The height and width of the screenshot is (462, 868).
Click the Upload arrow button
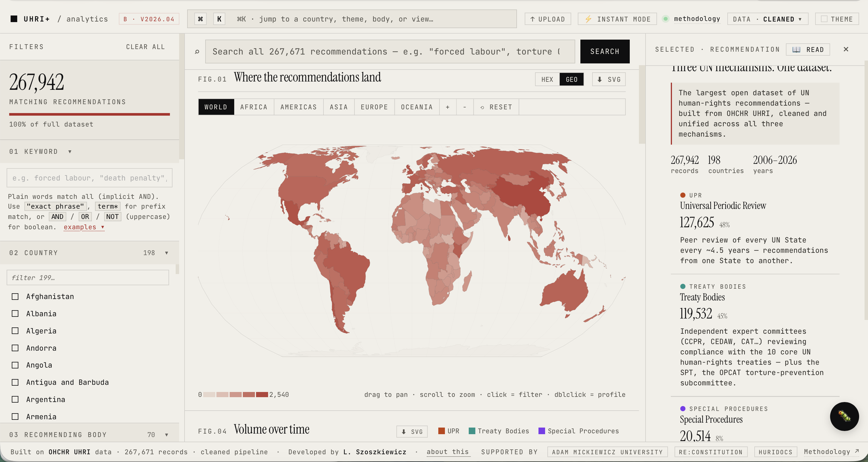(548, 19)
